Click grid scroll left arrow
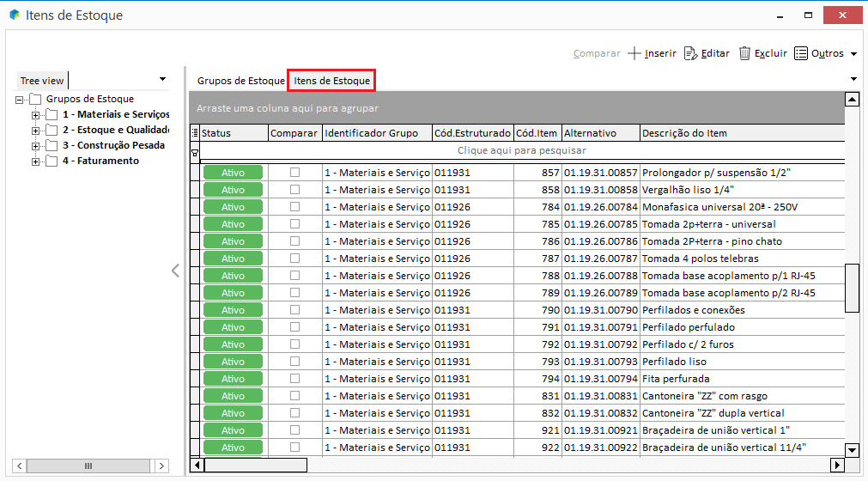868x481 pixels. coord(197,465)
